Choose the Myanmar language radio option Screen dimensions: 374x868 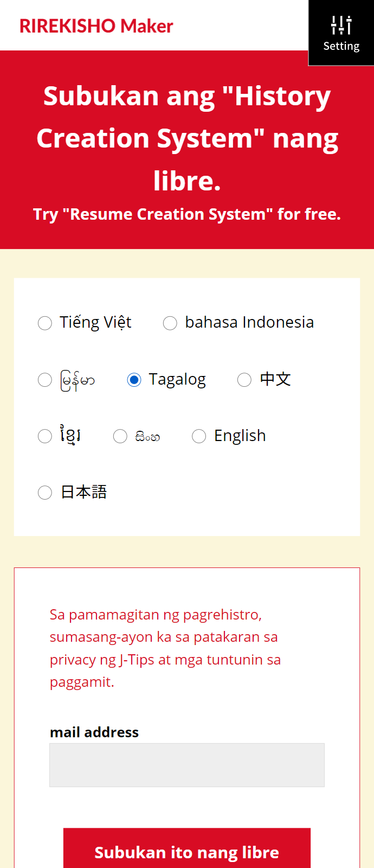(45, 380)
